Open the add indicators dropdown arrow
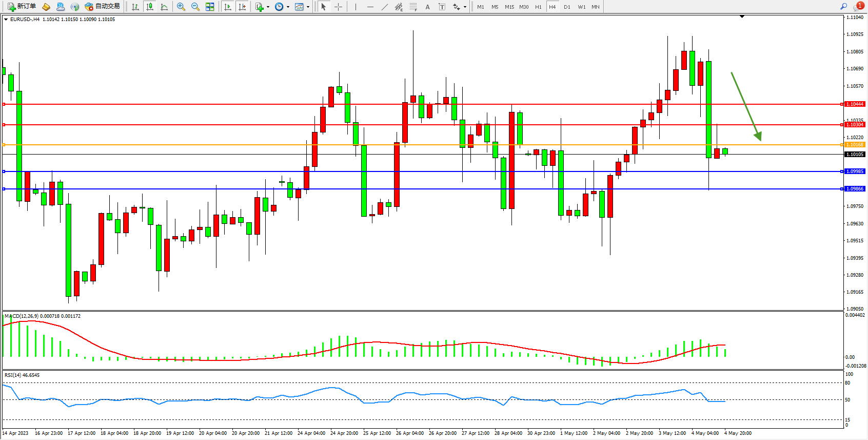868x440 pixels. [x=268, y=7]
